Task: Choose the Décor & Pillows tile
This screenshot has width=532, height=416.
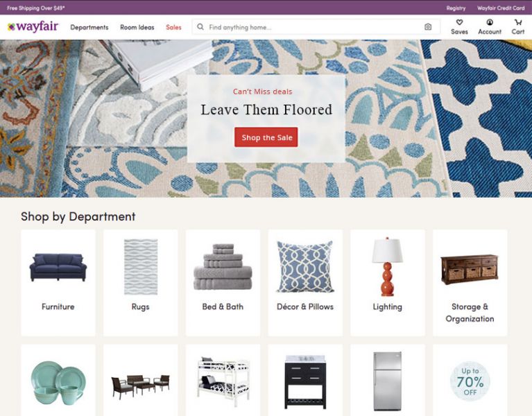Action: (305, 283)
